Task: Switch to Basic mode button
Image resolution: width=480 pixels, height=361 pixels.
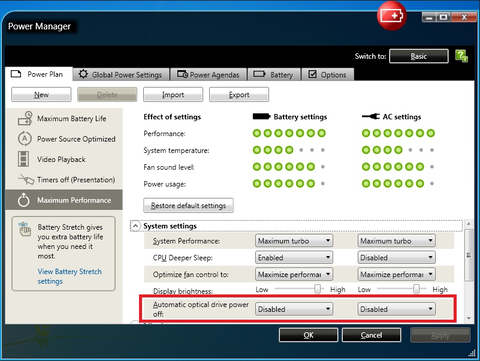Action: click(x=419, y=56)
